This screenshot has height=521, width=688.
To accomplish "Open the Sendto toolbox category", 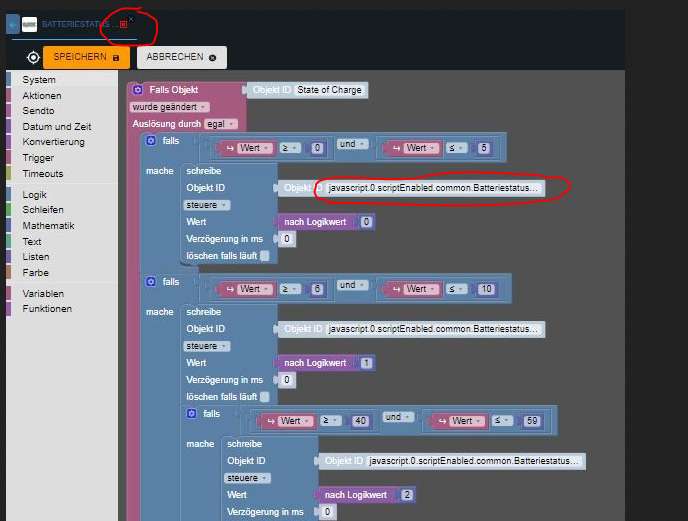I will point(38,111).
